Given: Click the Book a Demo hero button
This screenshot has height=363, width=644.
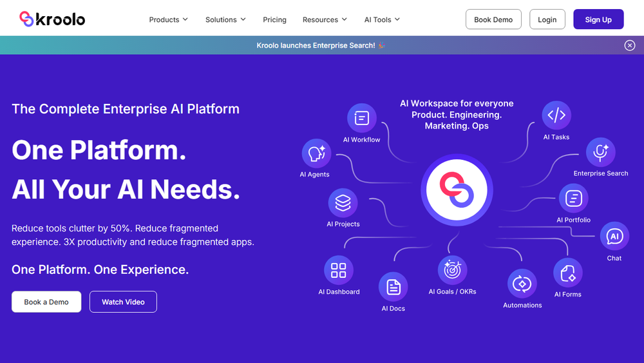Looking at the screenshot, I should pos(46,302).
